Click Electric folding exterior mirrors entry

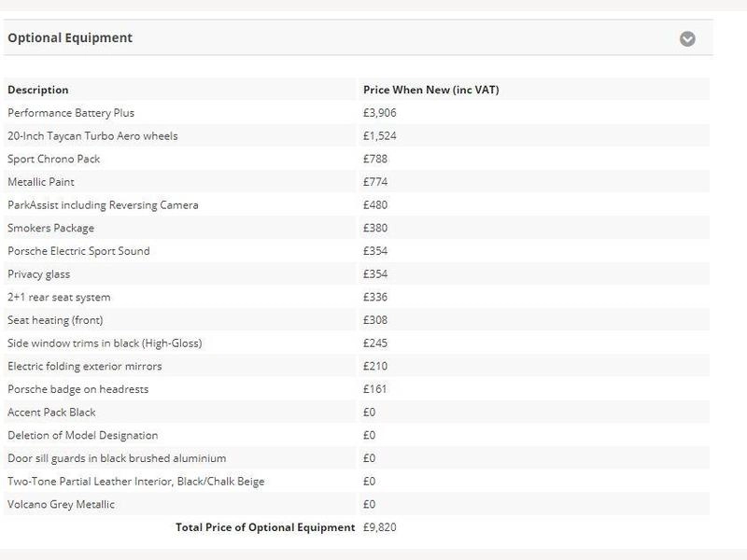click(x=85, y=366)
